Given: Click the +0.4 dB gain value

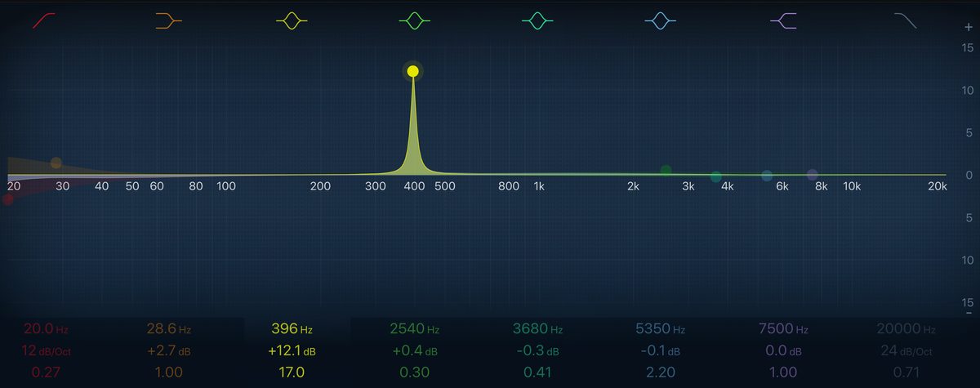Looking at the screenshot, I should 415,351.
